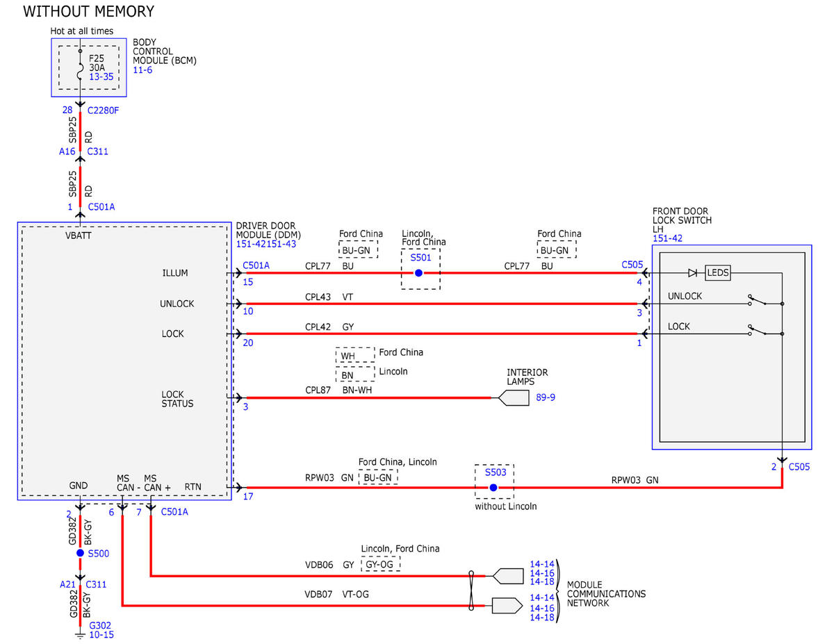Image resolution: width=834 pixels, height=644 pixels.
Task: Click the LEDS diode symbol
Action: [692, 273]
